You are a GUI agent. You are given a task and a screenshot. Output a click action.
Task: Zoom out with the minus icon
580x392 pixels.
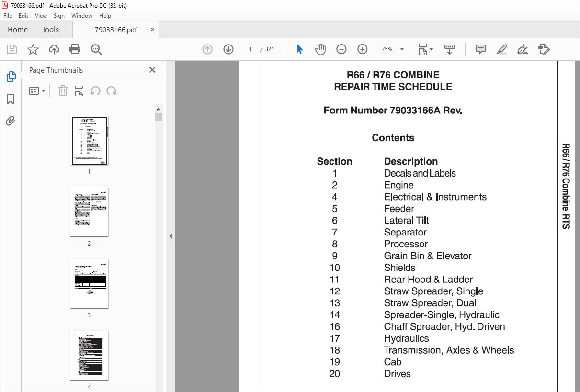341,49
